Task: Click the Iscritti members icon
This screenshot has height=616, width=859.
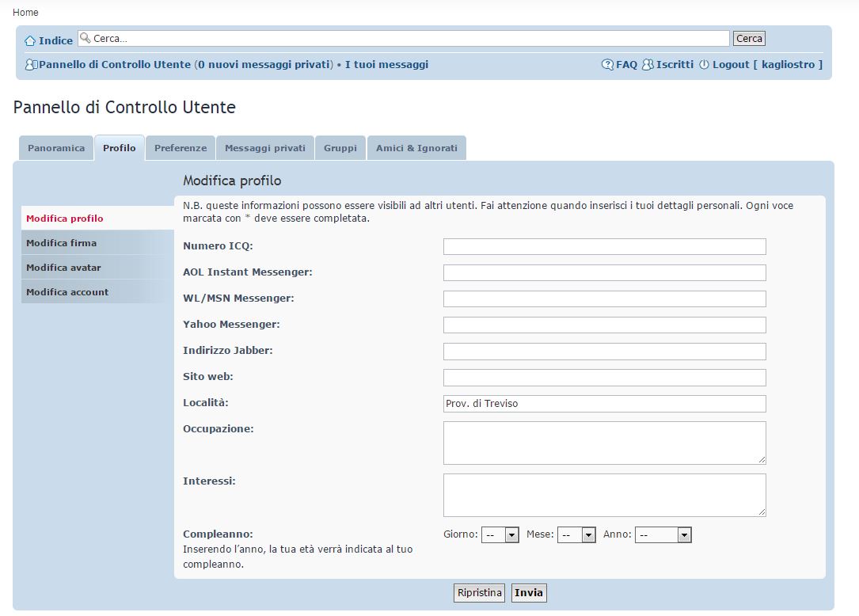Action: point(648,65)
